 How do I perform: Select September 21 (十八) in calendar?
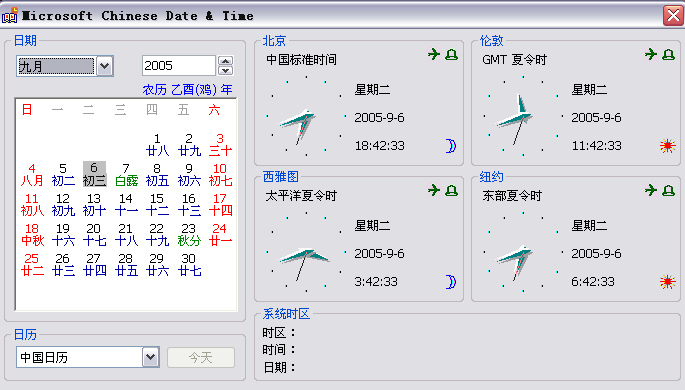(126, 235)
